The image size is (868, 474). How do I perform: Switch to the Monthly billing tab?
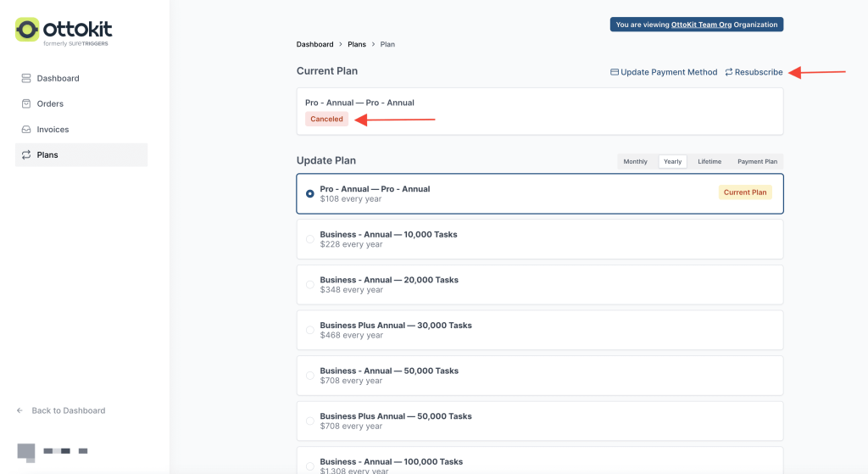(x=635, y=161)
